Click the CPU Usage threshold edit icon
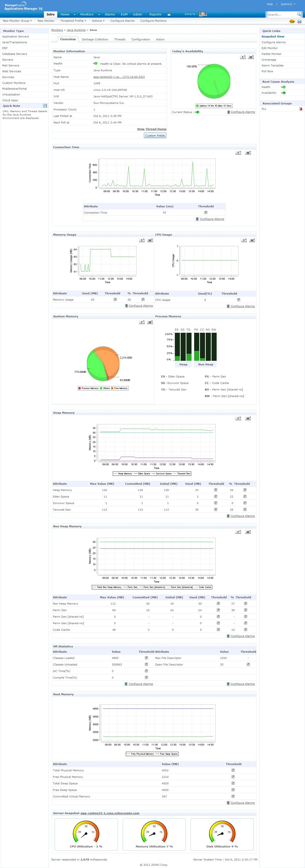 point(238,300)
